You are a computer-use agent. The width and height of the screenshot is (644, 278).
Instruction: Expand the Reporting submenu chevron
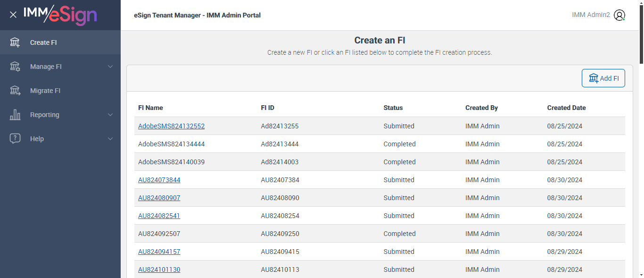coord(110,115)
